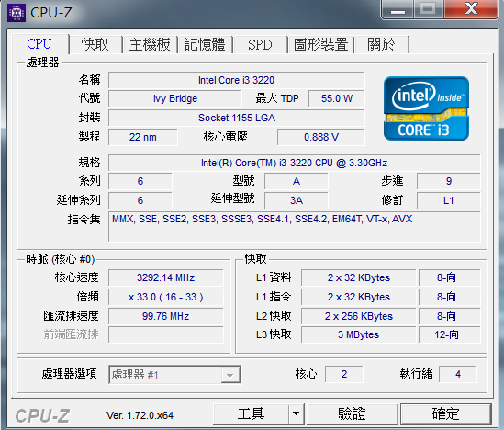This screenshot has width=504, height=430.
Task: Click the L2 快取 value 2 x 256 KBytes
Action: (x=359, y=316)
